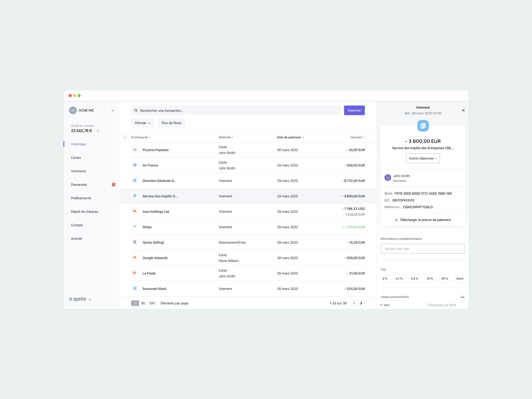Toggle the select-all transactions checkbox
532x399 pixels.
[125, 137]
